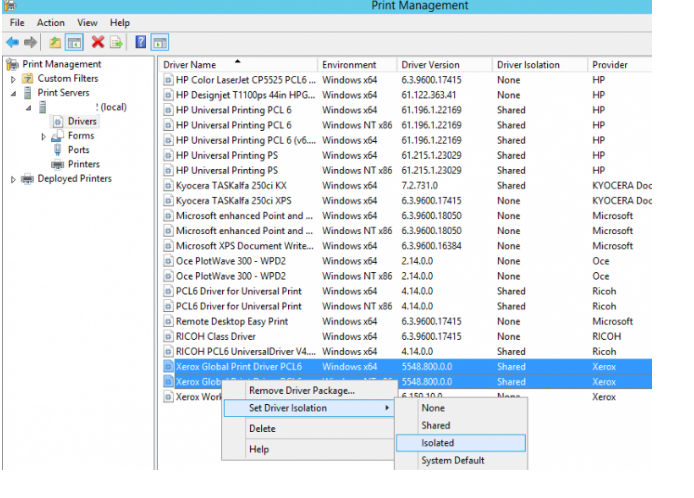Click the red X Delete toolbar icon
The height and width of the screenshot is (498, 694).
click(x=98, y=42)
